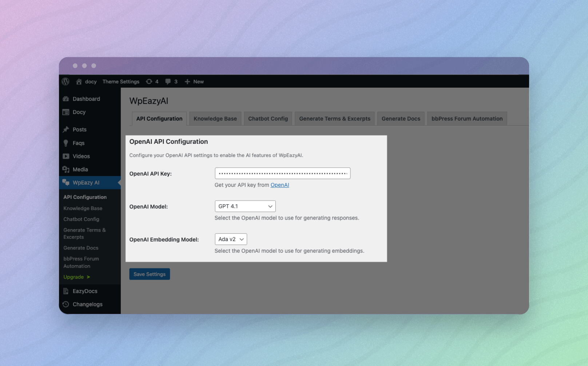This screenshot has width=588, height=366.
Task: Switch to the Knowledge Base tab
Action: [215, 118]
